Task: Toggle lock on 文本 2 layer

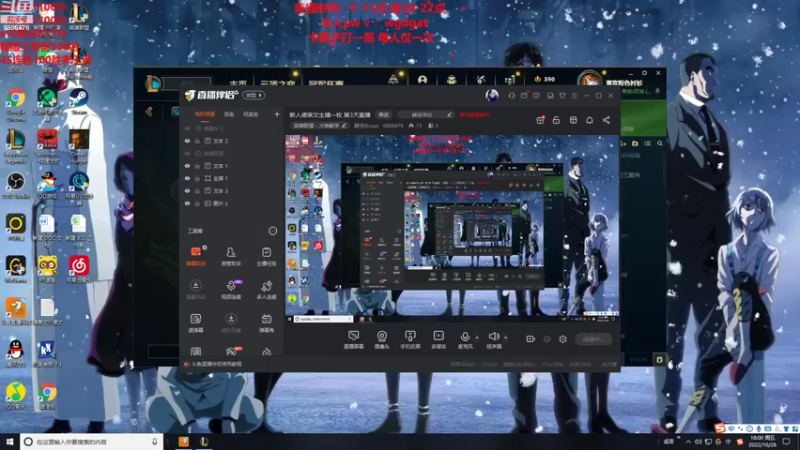Action: [x=197, y=141]
